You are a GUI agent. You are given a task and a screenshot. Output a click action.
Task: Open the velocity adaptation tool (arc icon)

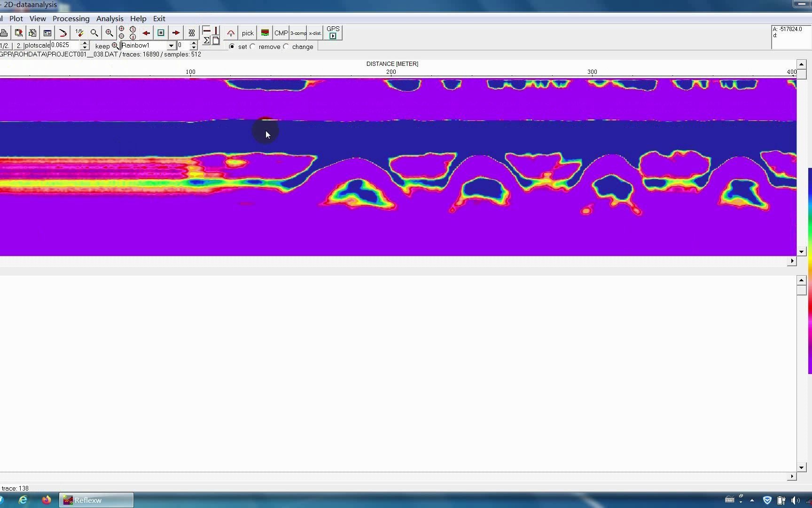pos(231,32)
